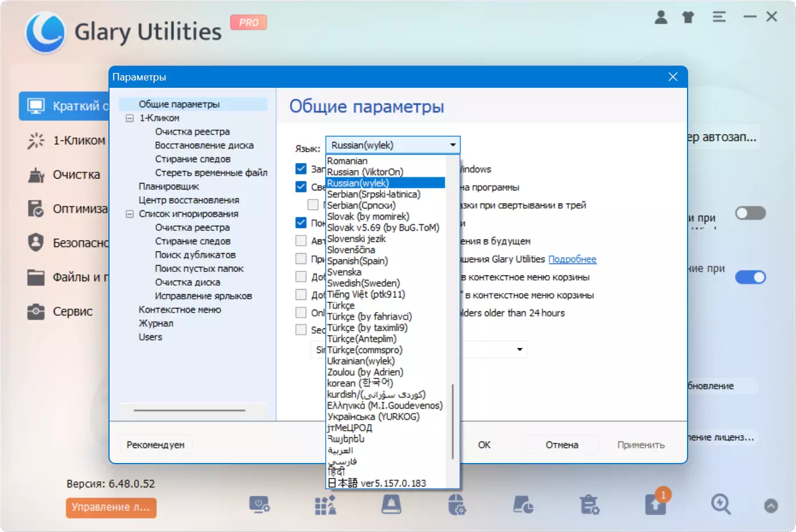Toggle the checked 'Зап' checkbox
The width and height of the screenshot is (796, 532).
(301, 169)
